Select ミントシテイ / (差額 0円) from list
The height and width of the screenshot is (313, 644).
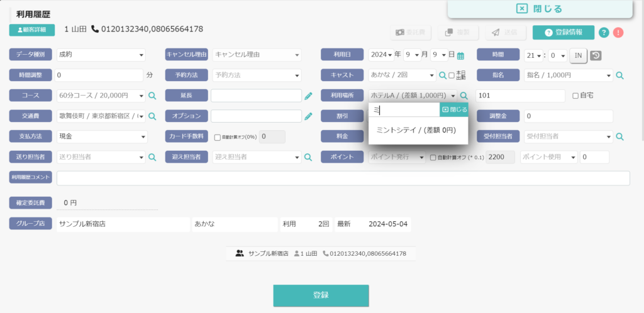pyautogui.click(x=416, y=129)
